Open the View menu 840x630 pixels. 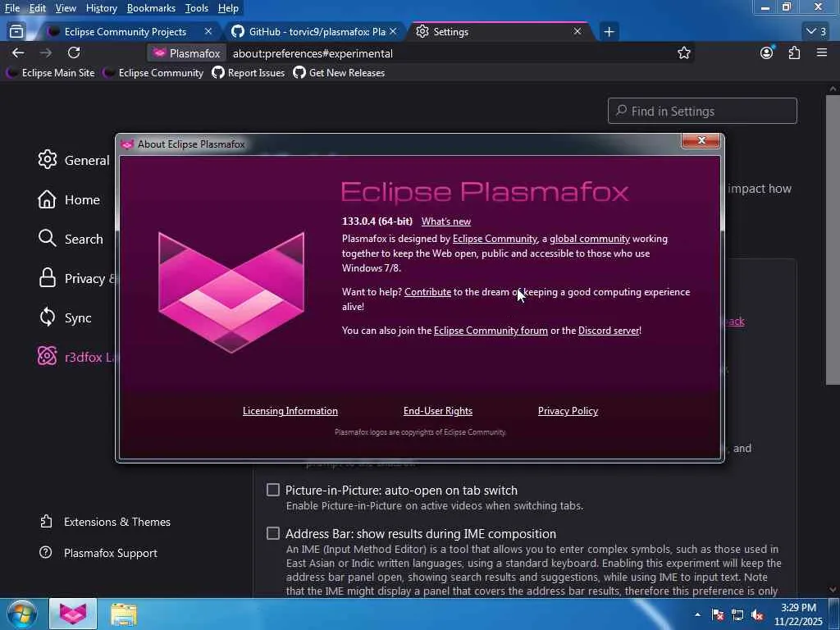click(66, 8)
